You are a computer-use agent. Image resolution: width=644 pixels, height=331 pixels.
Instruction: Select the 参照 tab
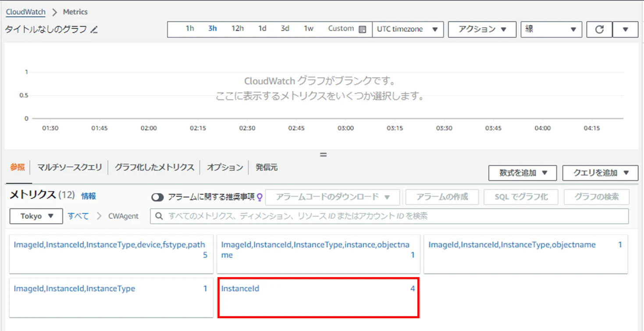(18, 167)
